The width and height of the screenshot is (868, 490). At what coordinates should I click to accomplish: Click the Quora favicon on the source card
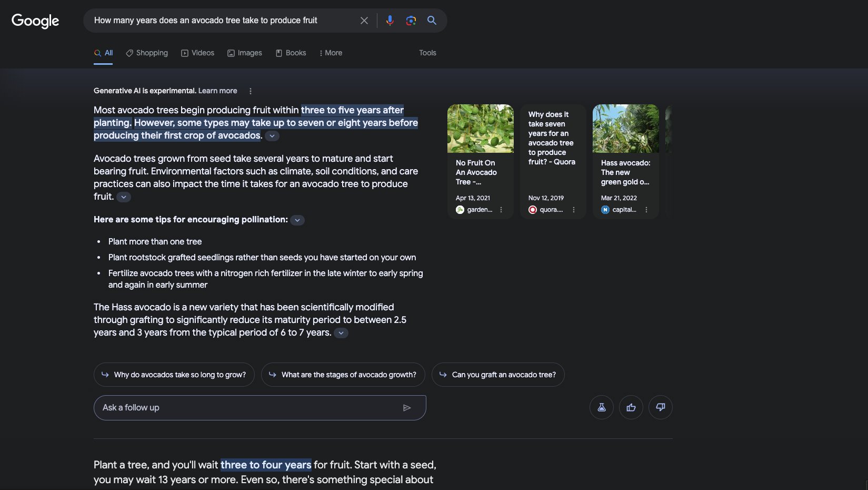(x=533, y=210)
